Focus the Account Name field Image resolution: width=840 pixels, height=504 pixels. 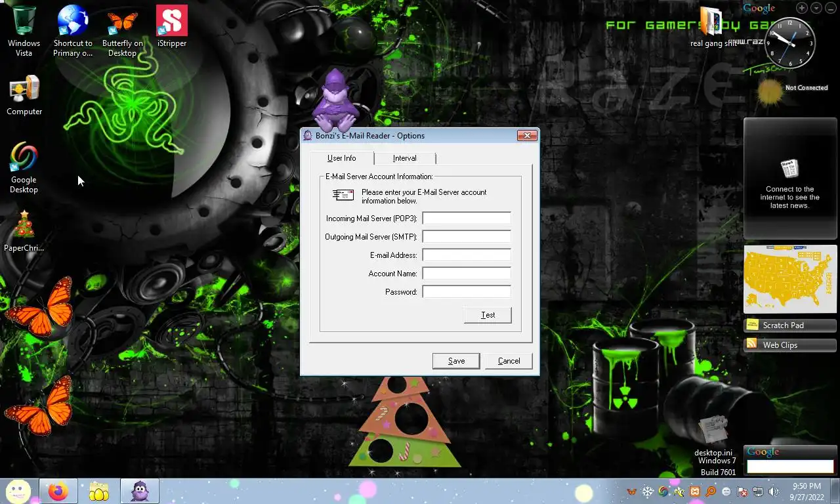point(467,273)
